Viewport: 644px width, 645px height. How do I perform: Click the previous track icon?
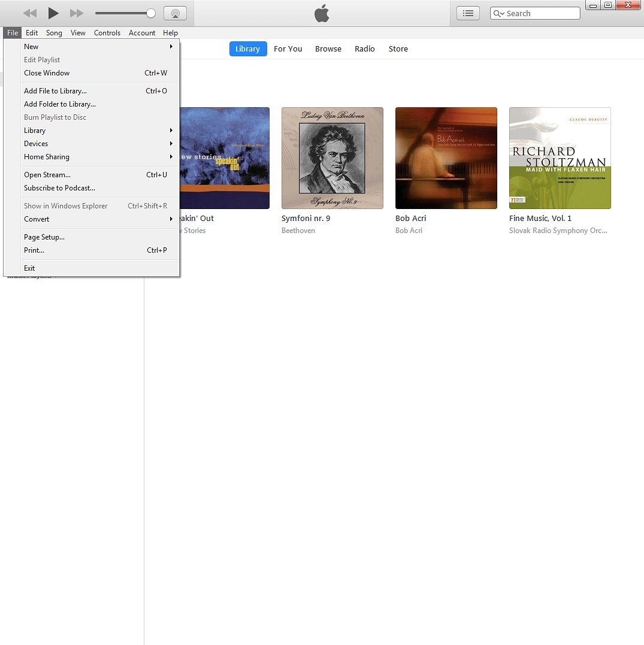pos(29,13)
